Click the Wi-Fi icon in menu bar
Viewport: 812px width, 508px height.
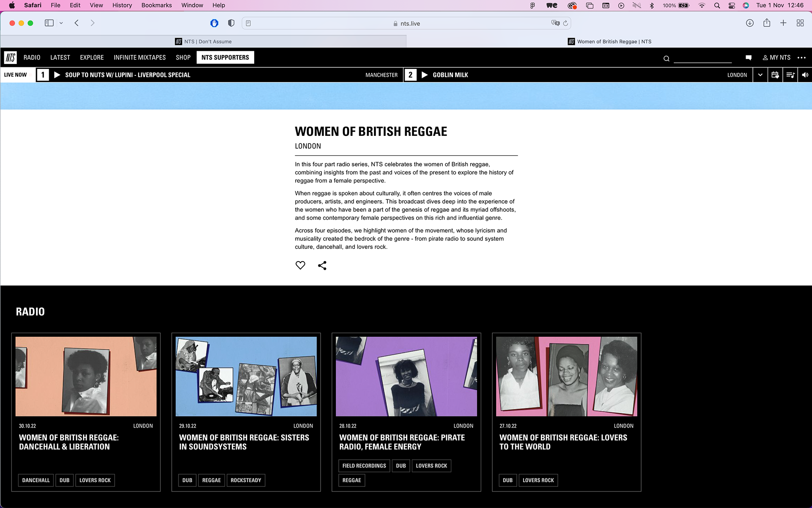[702, 6]
